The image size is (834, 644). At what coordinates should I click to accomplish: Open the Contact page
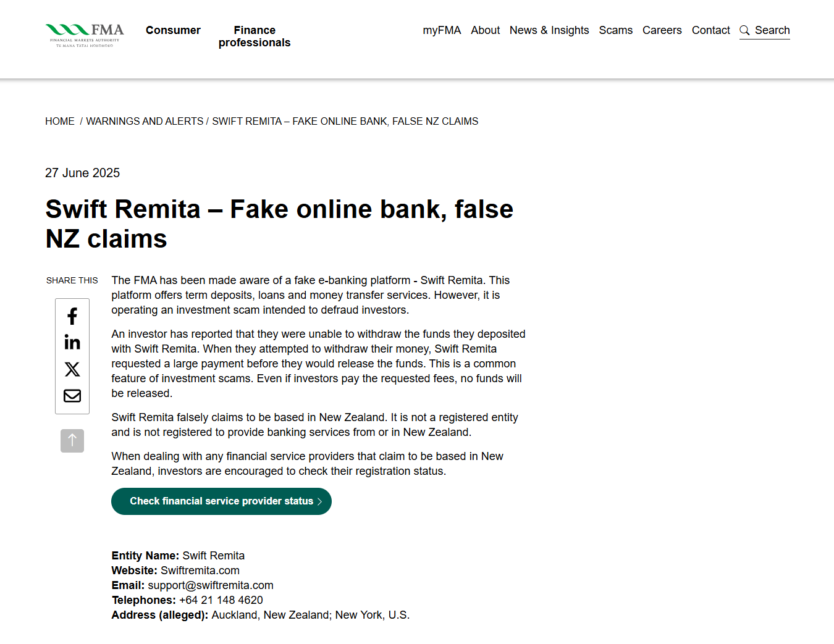coord(711,30)
